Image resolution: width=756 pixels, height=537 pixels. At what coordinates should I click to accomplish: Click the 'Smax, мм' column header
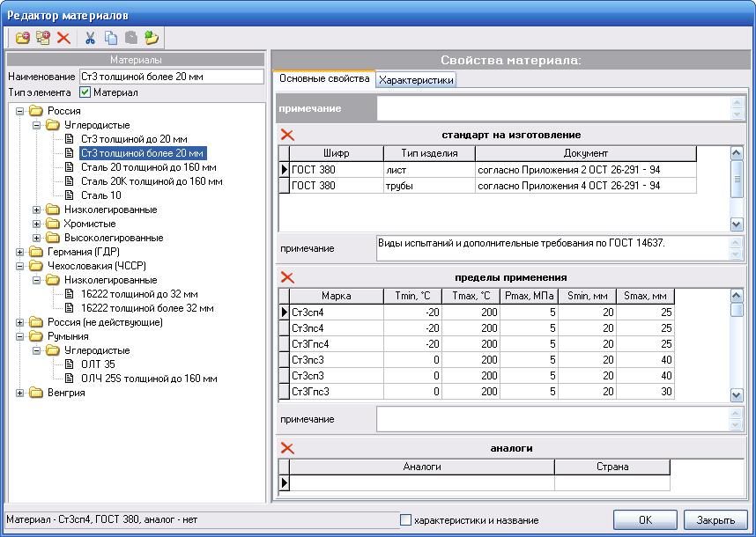point(645,296)
